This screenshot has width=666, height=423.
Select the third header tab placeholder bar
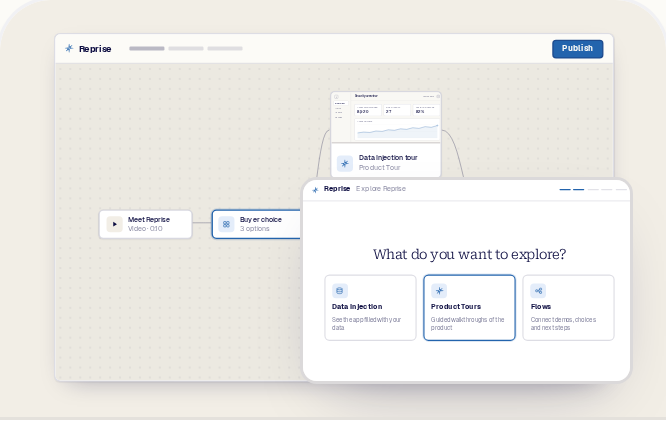pos(225,48)
